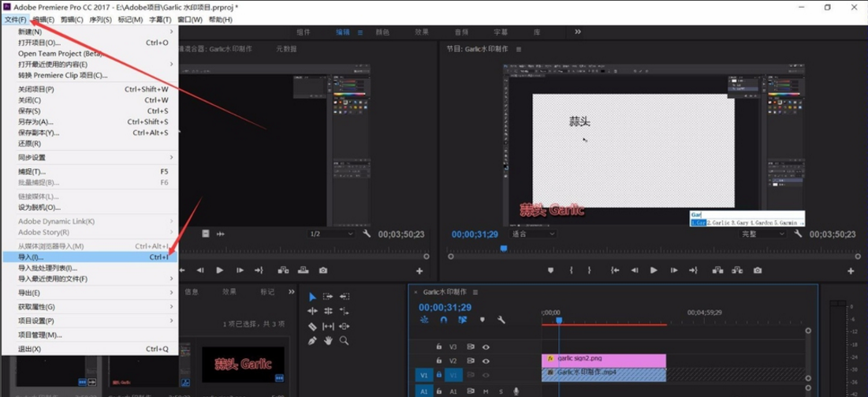The height and width of the screenshot is (397, 868).
Task: Click the Selection arrow tool
Action: click(x=312, y=297)
